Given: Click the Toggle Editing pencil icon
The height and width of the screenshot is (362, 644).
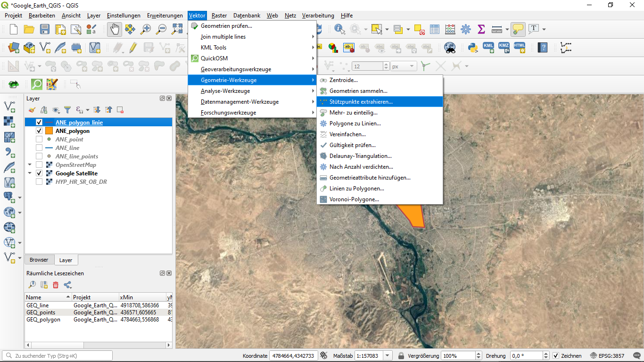Looking at the screenshot, I should (133, 47).
